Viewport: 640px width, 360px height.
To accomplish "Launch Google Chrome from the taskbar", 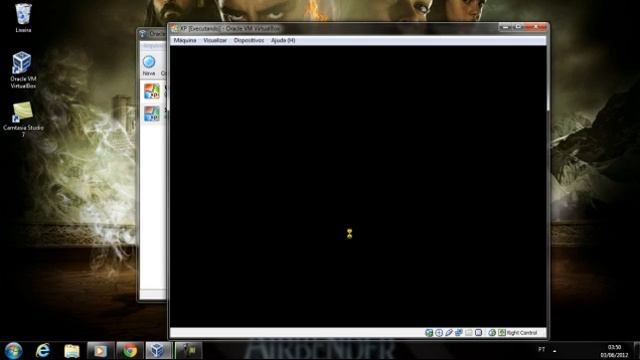I will 130,351.
